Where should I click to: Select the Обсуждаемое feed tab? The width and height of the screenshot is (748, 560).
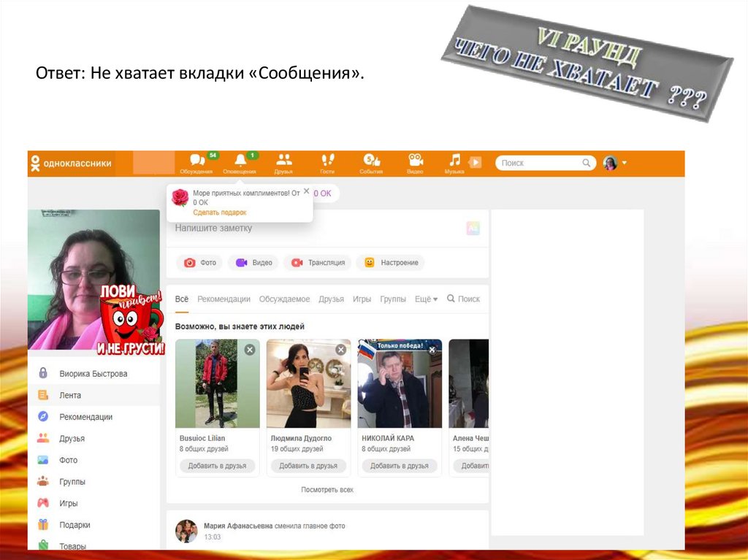[x=284, y=299]
